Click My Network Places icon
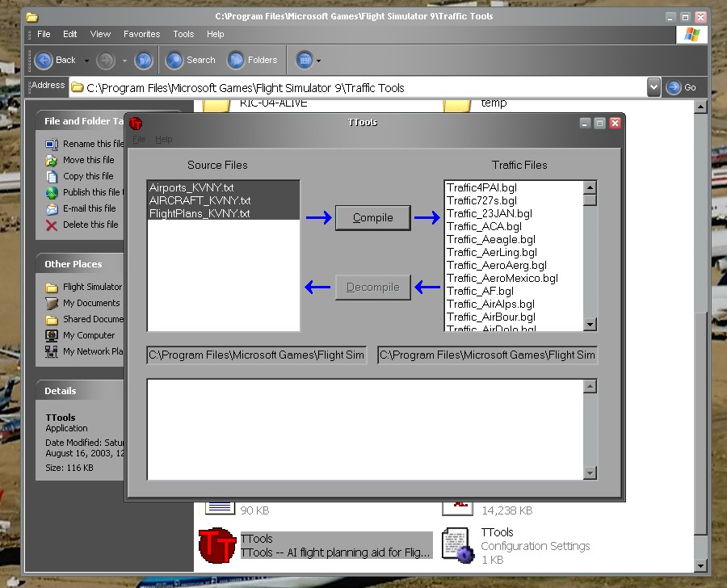Screen dimensions: 727x588 [x=52, y=351]
